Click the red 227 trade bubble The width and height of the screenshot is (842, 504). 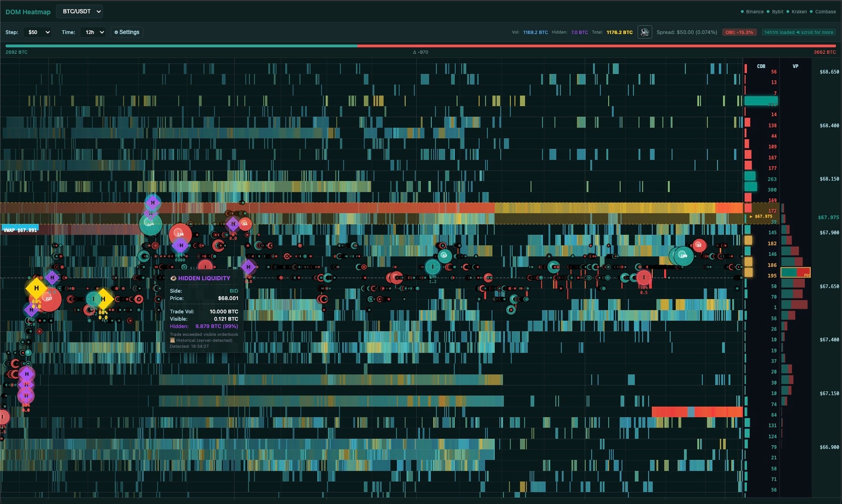click(x=49, y=299)
